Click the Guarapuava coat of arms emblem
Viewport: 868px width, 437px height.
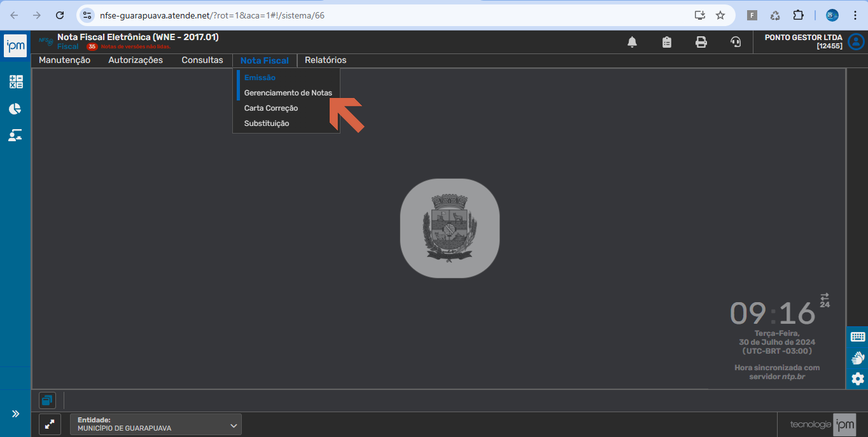pos(450,228)
